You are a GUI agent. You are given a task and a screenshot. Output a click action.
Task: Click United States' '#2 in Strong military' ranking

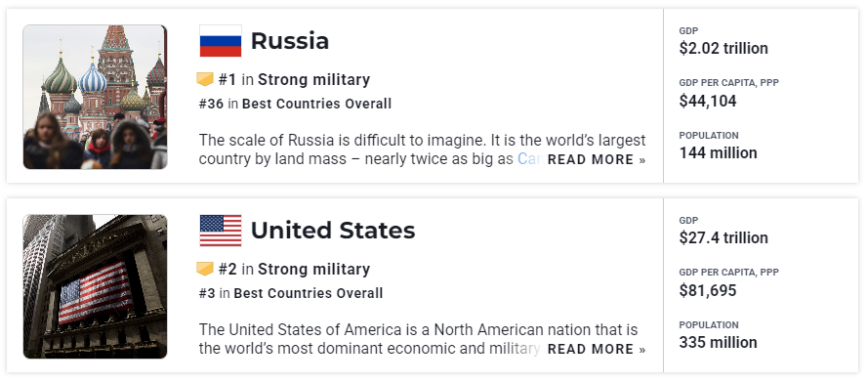tap(294, 270)
